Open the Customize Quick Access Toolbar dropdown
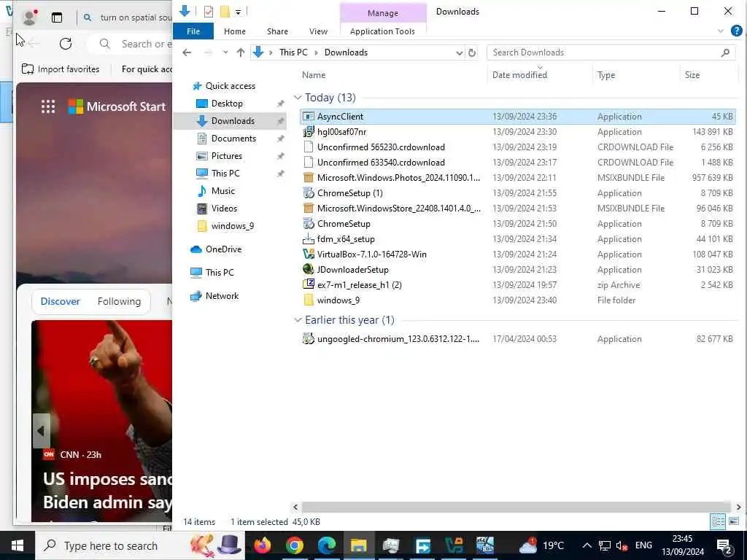 [239, 12]
